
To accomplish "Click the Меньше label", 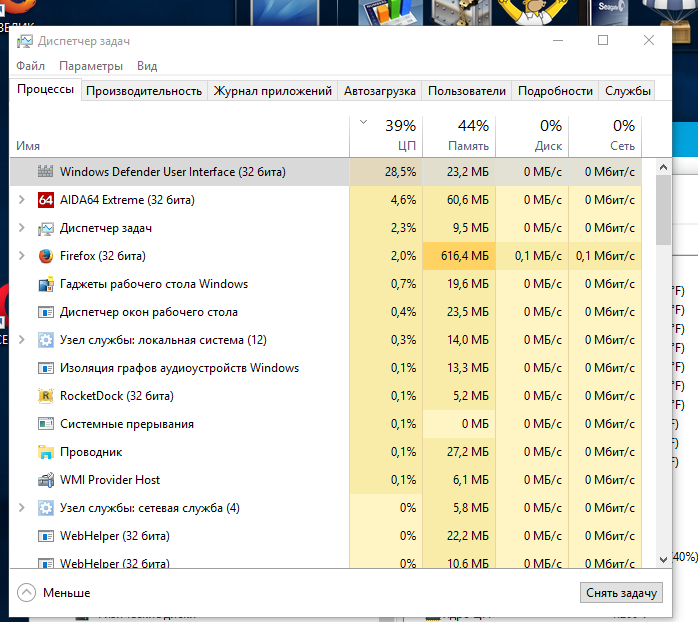I will pyautogui.click(x=66, y=593).
